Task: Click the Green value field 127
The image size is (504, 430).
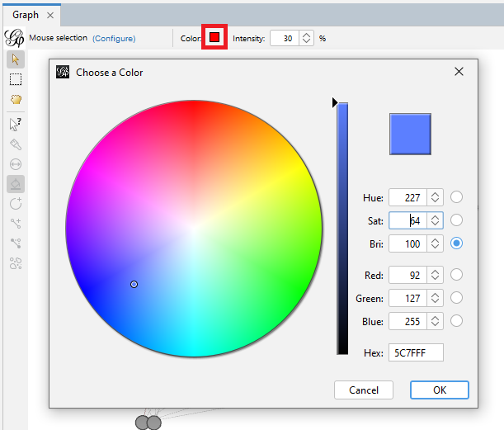Action: coord(407,298)
